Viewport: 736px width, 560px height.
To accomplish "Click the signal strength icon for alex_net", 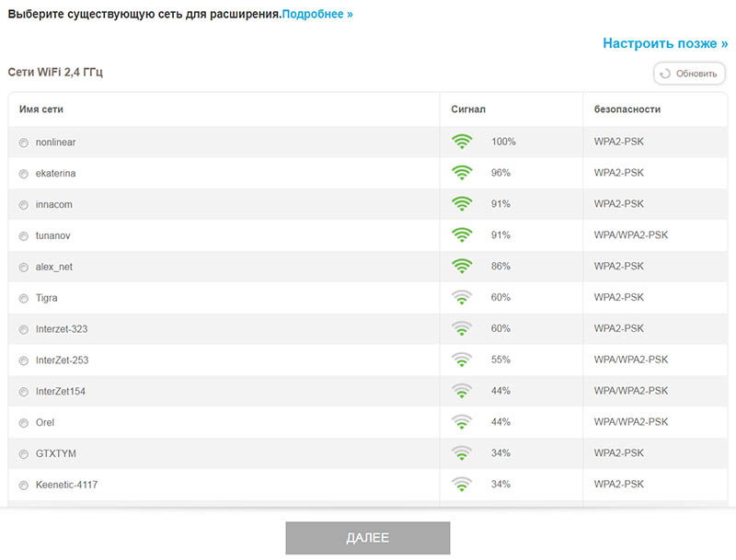I will coord(462,266).
